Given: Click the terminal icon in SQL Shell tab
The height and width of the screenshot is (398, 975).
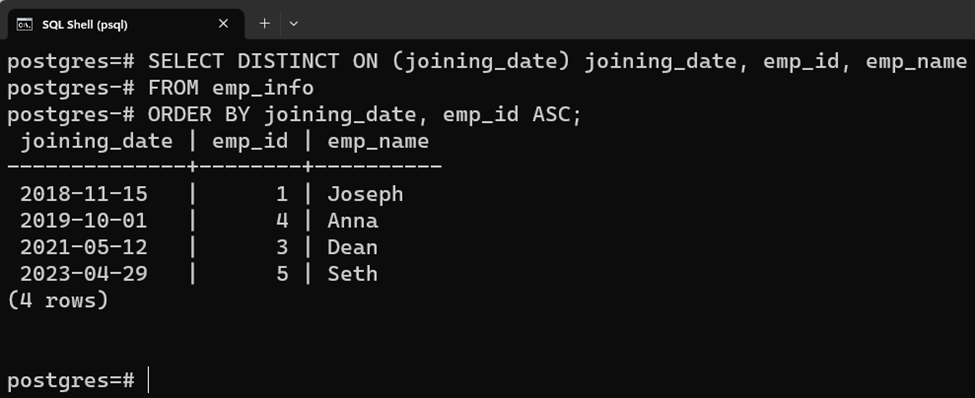Looking at the screenshot, I should pos(24,24).
